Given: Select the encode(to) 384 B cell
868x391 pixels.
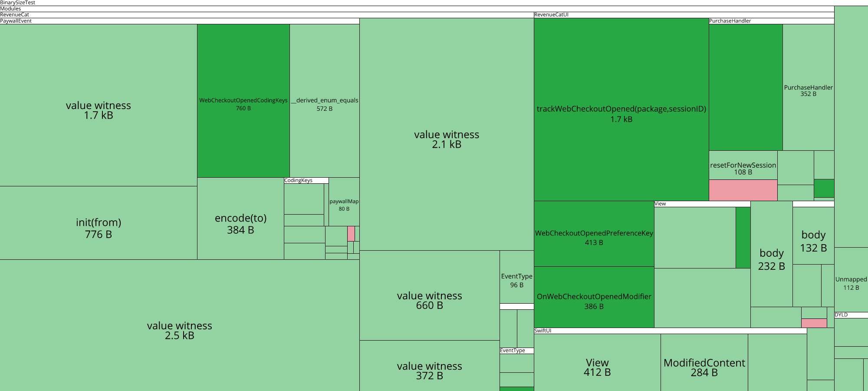Looking at the screenshot, I should (x=241, y=219).
